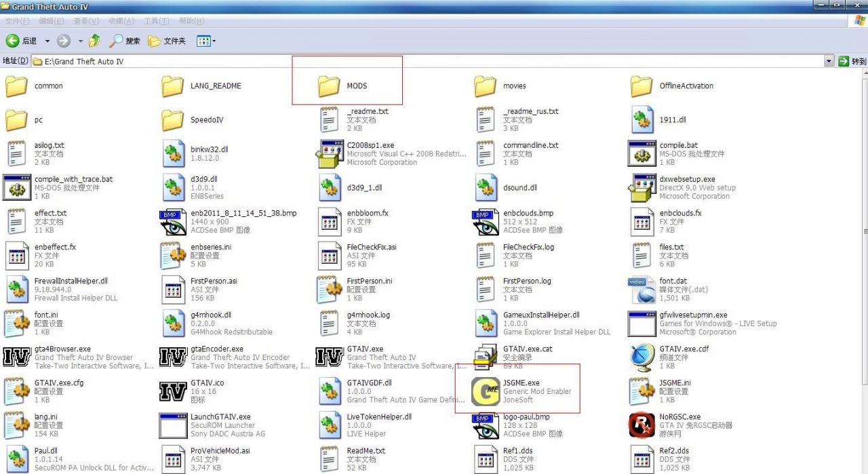The width and height of the screenshot is (868, 474).
Task: Select dxwebsetup.exe installer icon
Action: 642,188
